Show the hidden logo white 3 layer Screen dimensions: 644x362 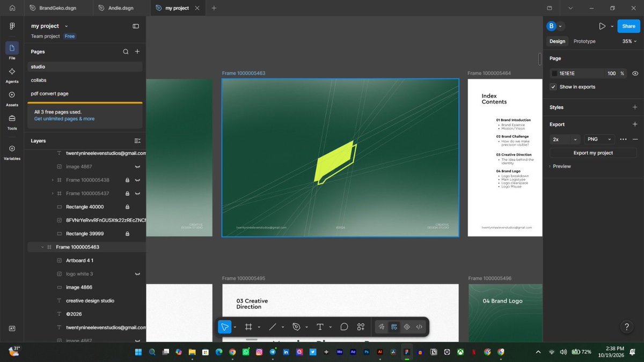pos(137,274)
